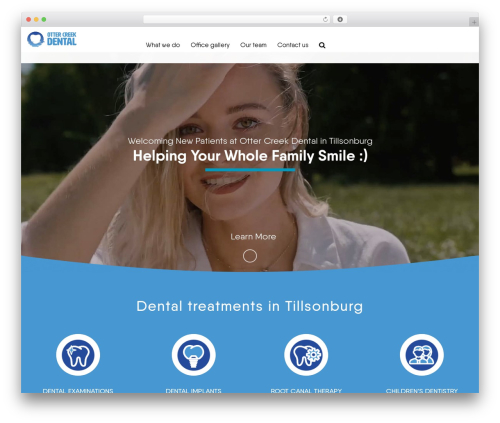Maximize the window with green button
Screen dimensions: 500x423
click(x=44, y=20)
